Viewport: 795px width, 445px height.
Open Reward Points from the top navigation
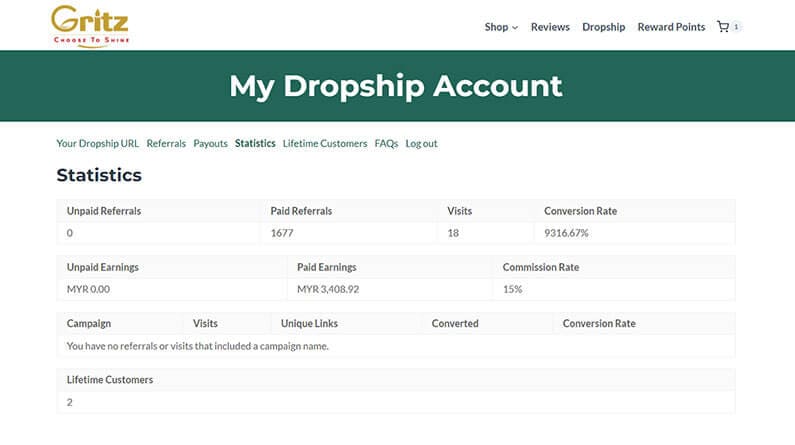pos(671,27)
